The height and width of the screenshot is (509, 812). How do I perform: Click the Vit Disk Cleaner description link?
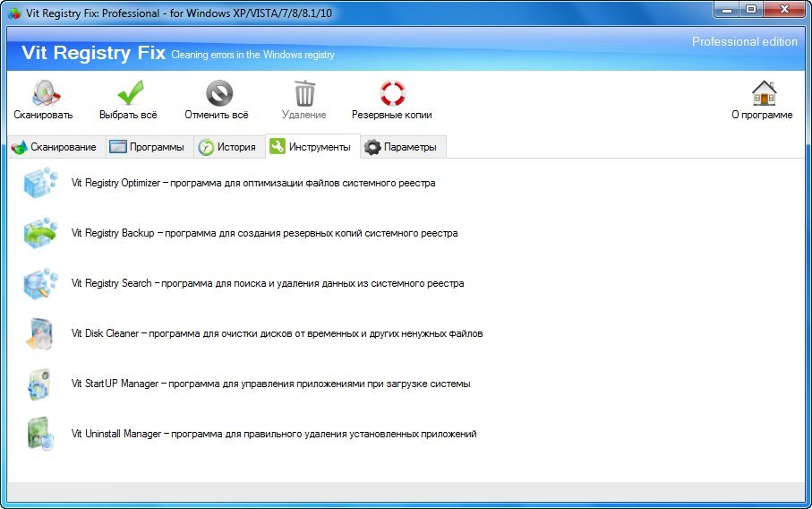click(277, 333)
